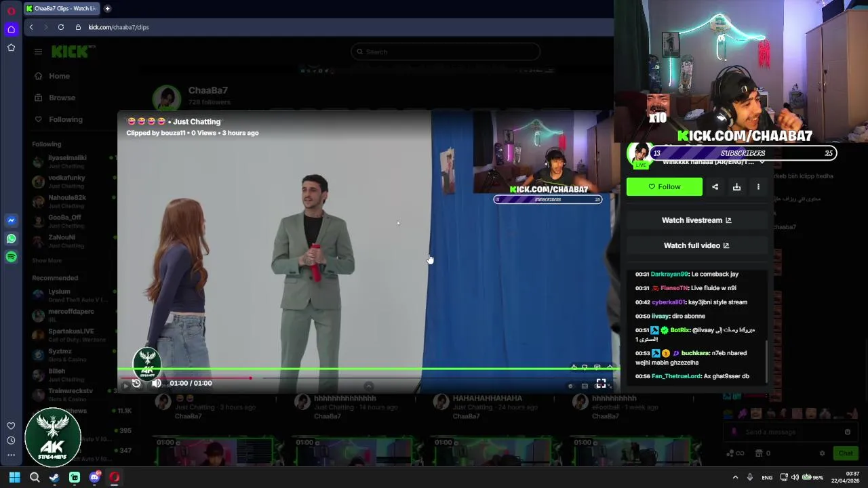Open Browse in sidebar
Viewport: 868px width, 488px height.
coord(55,98)
